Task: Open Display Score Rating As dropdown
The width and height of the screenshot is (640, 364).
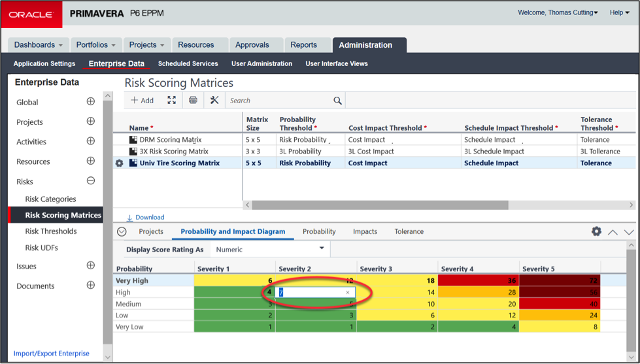Action: coord(270,250)
